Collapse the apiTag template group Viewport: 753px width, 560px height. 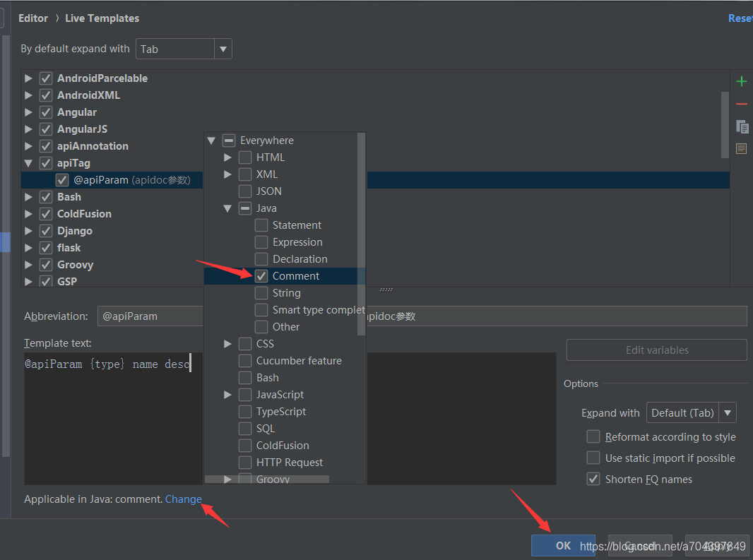[28, 163]
